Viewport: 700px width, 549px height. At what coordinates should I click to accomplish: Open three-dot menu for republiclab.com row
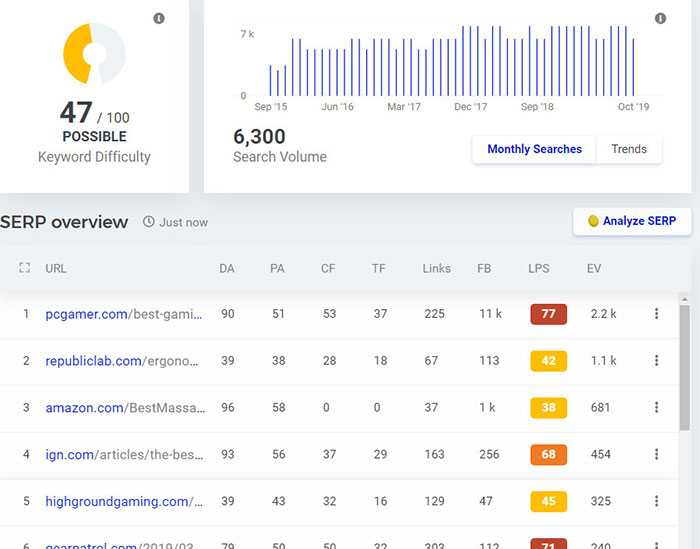pos(656,361)
